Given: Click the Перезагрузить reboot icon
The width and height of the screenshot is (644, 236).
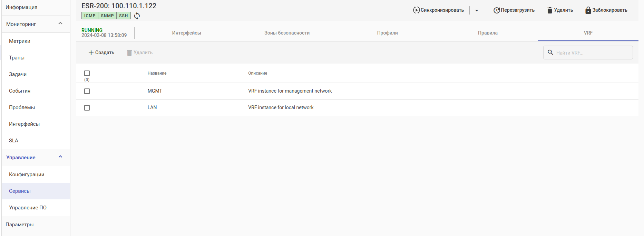Looking at the screenshot, I should click(x=496, y=10).
